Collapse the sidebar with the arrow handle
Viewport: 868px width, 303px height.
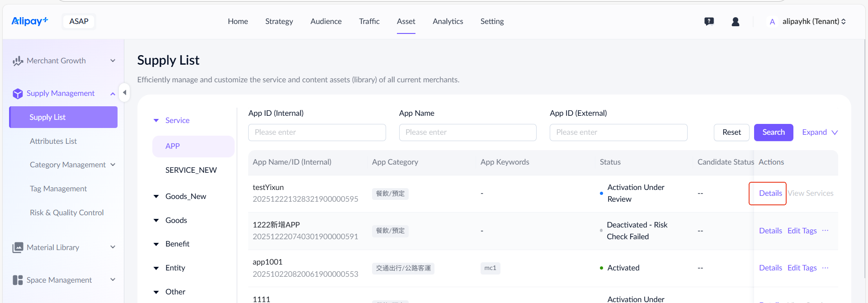(124, 93)
